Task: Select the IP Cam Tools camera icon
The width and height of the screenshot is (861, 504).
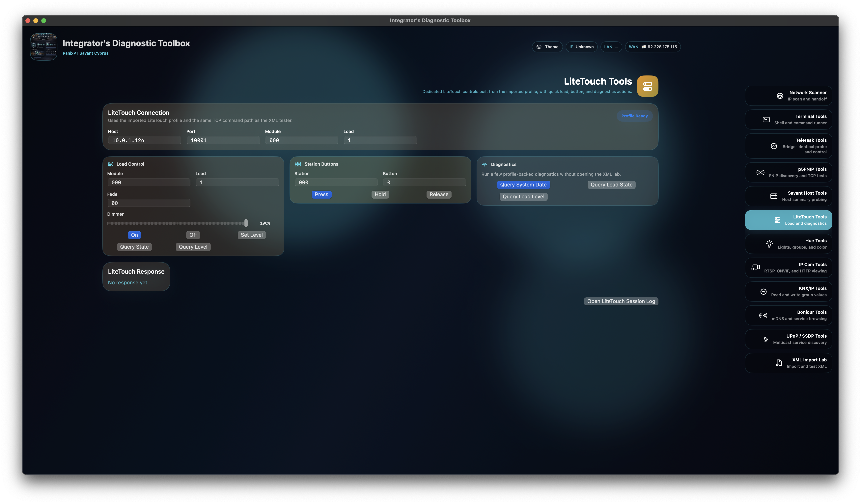Action: pyautogui.click(x=755, y=267)
